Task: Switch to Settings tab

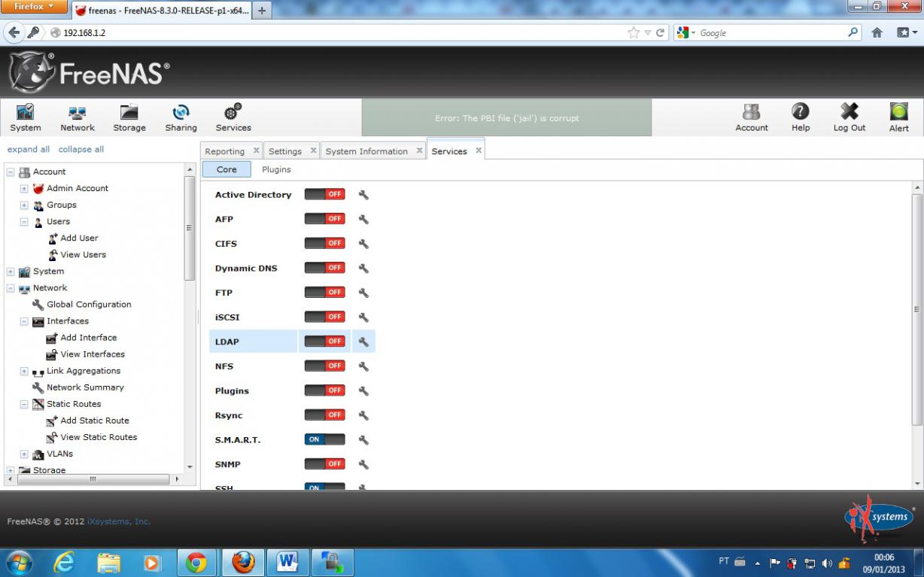Action: (285, 151)
